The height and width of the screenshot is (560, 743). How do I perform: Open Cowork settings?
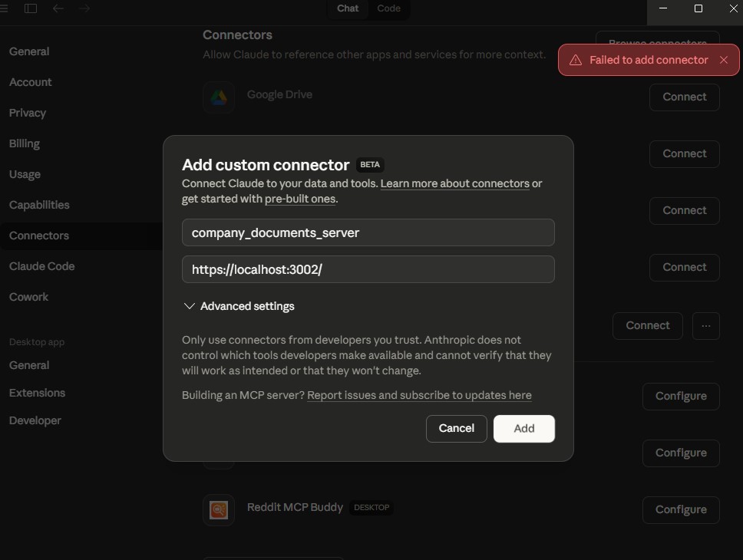[28, 297]
